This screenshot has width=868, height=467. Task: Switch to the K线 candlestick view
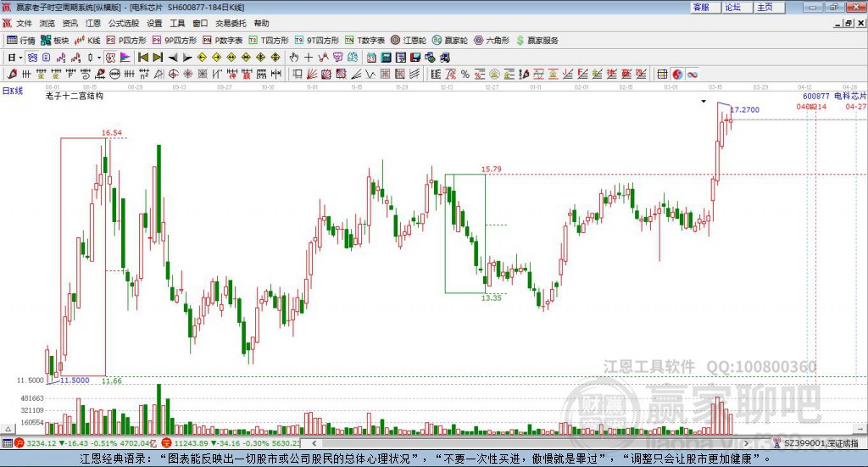[x=87, y=41]
